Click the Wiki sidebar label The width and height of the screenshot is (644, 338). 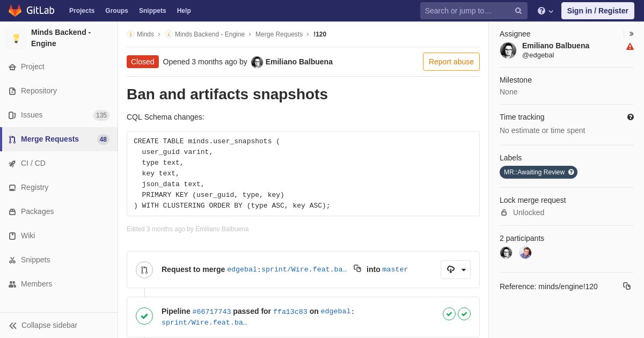click(28, 236)
